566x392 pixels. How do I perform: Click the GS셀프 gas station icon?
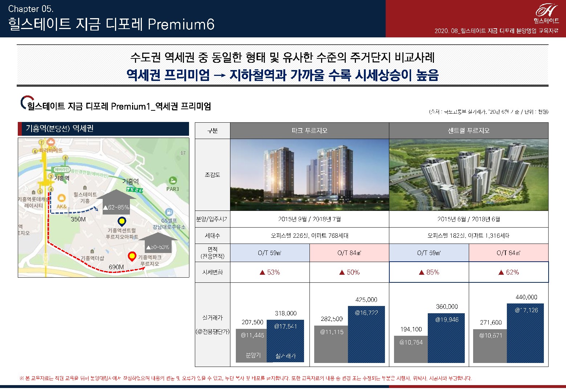(169, 212)
